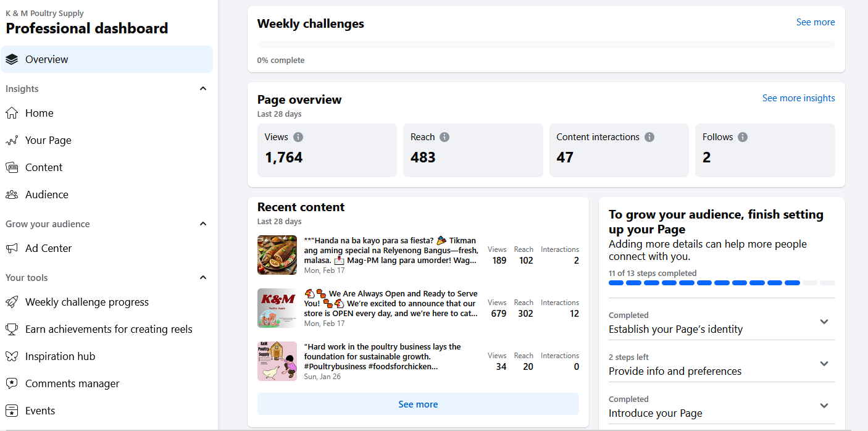Viewport: 868px width, 431px height.
Task: Open the Relyenong Bangus post thumbnail
Action: coord(277,255)
